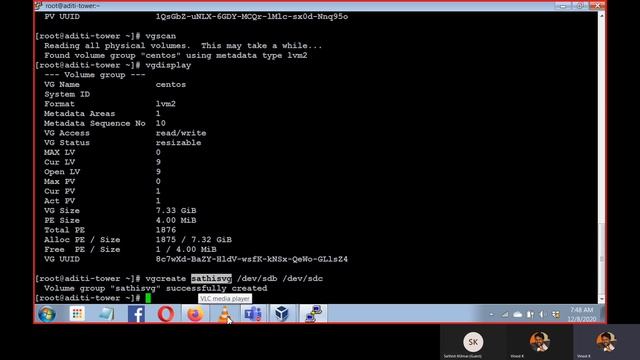Open the colorful apps grid taskbar icon
The height and width of the screenshot is (360, 640).
(x=77, y=313)
